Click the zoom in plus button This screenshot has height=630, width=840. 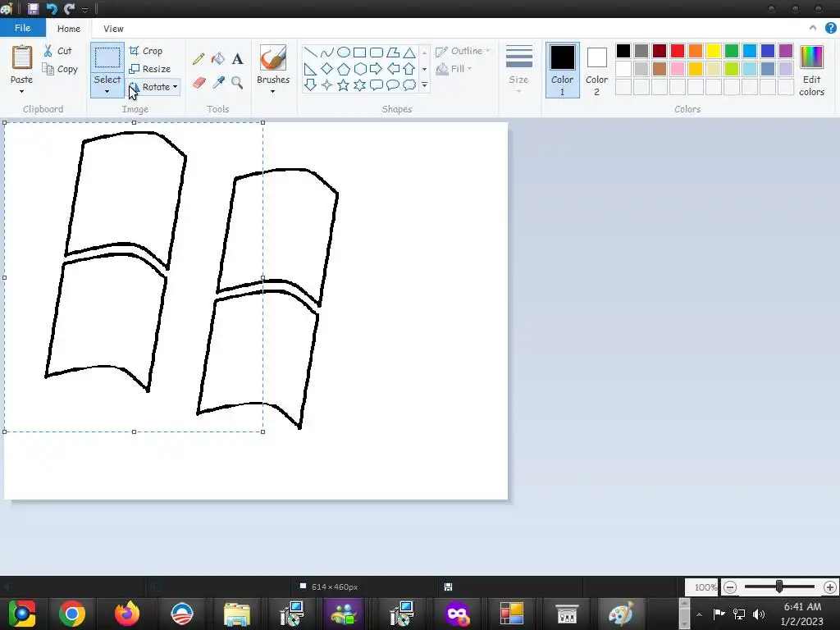click(x=830, y=587)
